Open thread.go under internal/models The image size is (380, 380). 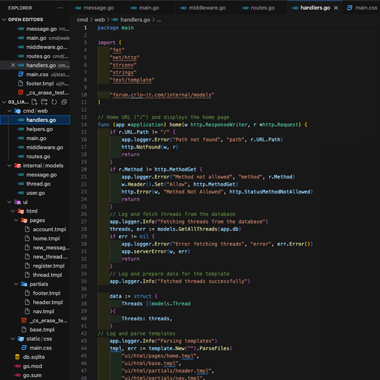(x=35, y=184)
